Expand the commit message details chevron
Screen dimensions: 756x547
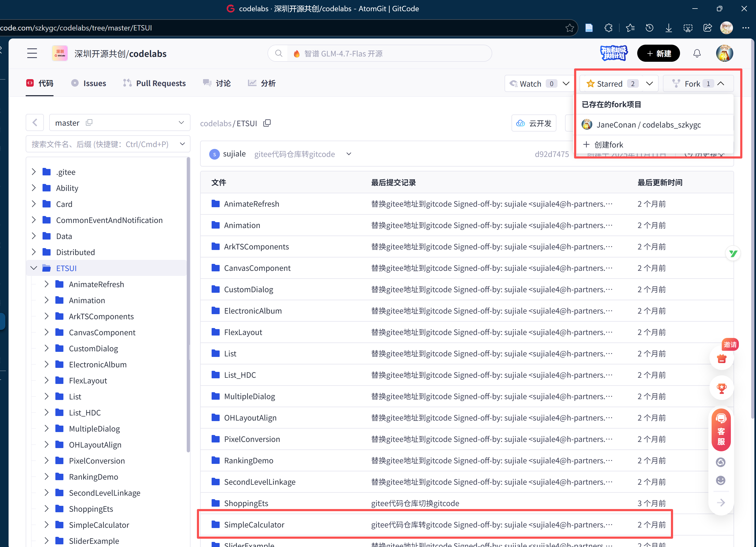(349, 154)
